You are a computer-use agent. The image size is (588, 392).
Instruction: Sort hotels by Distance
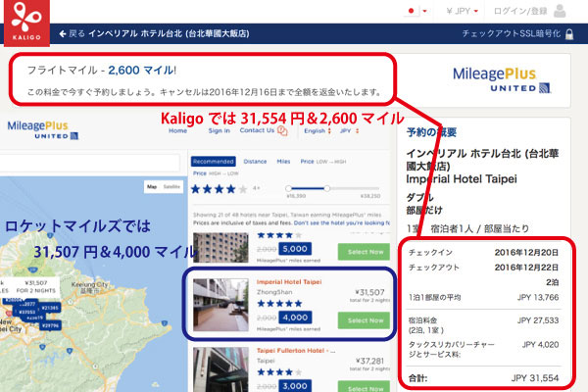[x=255, y=162]
